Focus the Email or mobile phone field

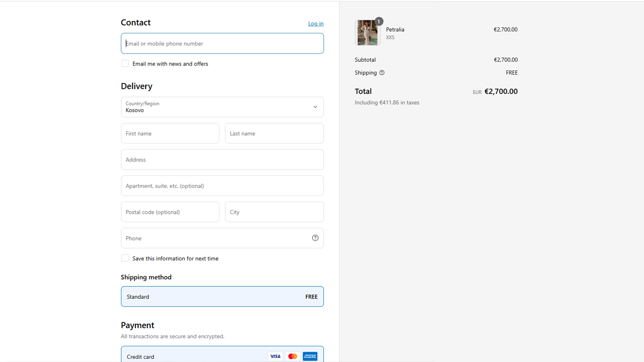coord(222,43)
